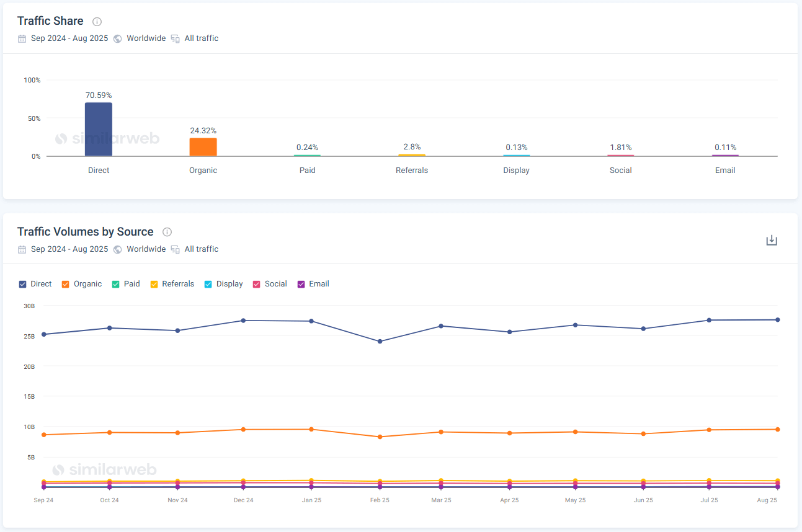Image resolution: width=802 pixels, height=532 pixels.
Task: Click the globe icon beside Worldwide in Traffic Share
Action: [x=117, y=38]
